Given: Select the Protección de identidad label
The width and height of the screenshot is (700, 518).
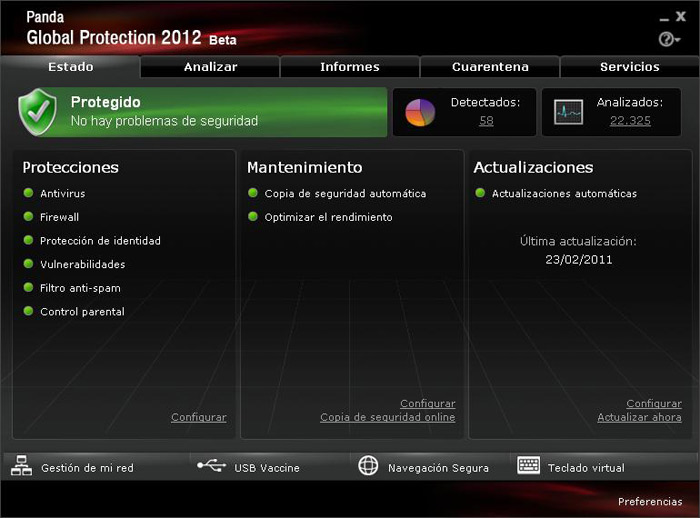Looking at the screenshot, I should [100, 241].
